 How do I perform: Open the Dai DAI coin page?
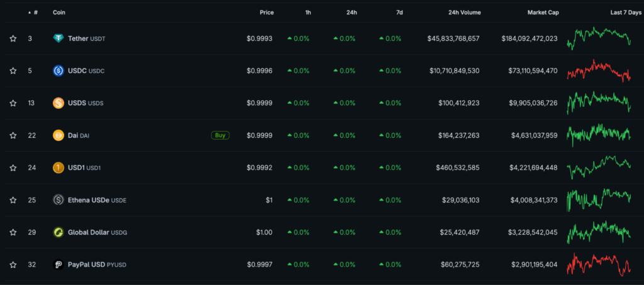pos(79,135)
